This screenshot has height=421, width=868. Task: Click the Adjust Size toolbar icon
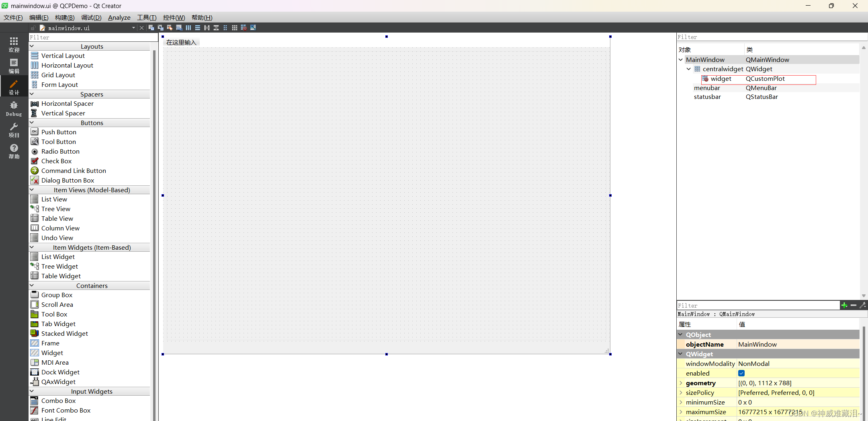253,27
